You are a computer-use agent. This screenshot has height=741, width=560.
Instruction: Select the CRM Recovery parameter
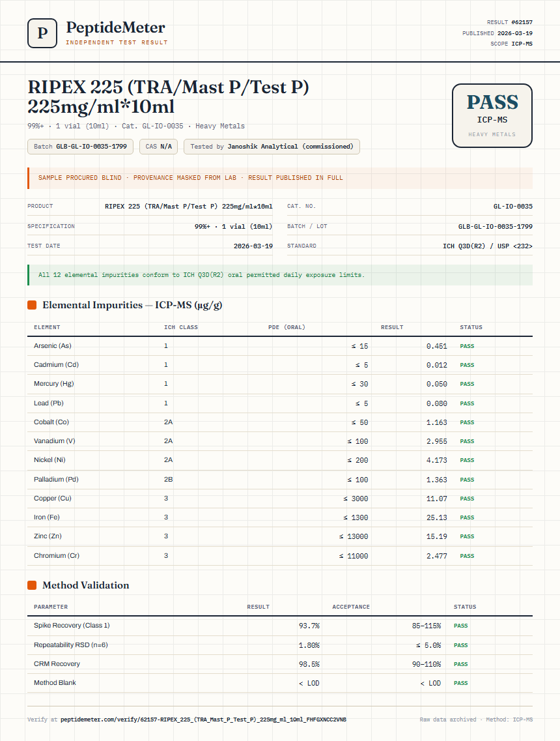pos(57,664)
